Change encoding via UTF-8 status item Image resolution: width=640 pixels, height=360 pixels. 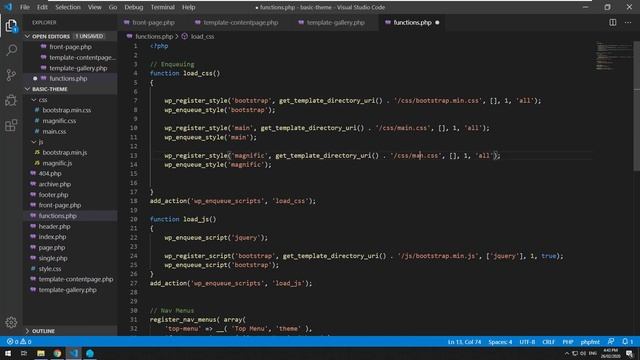click(x=527, y=342)
